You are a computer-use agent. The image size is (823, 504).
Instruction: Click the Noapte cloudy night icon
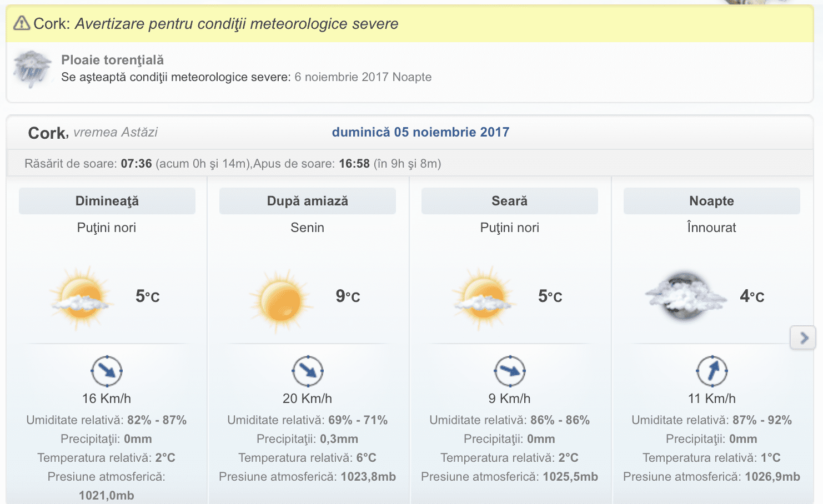tap(685, 296)
